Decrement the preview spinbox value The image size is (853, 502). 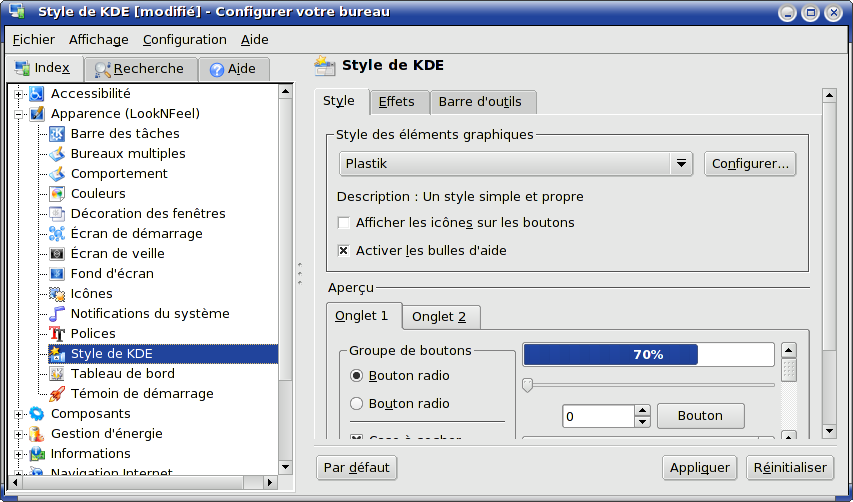[x=642, y=422]
